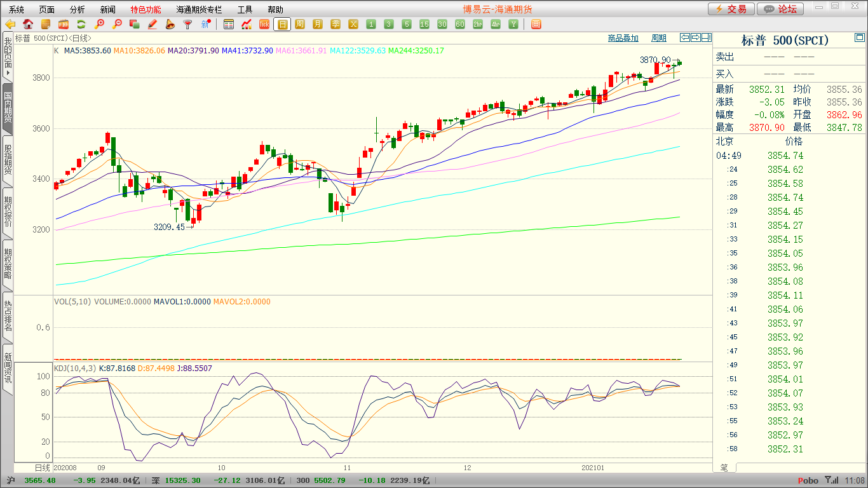868x488 pixels.
Task: Open the 新闻 menu
Action: pos(108,10)
